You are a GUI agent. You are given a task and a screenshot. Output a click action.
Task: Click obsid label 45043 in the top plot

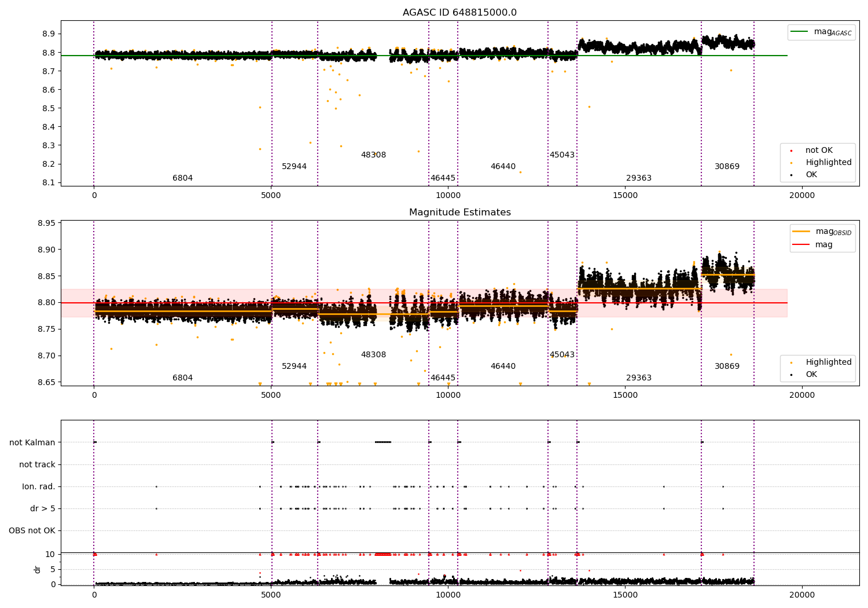pyautogui.click(x=562, y=155)
